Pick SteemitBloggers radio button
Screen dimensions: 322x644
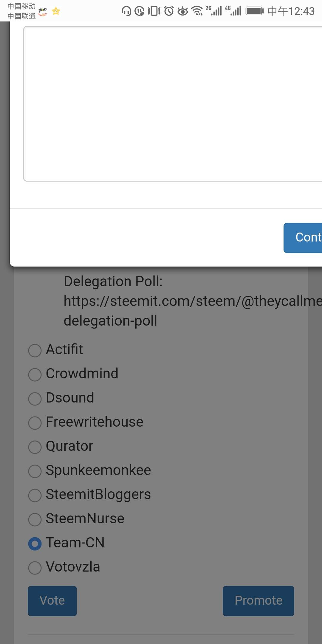click(x=35, y=495)
